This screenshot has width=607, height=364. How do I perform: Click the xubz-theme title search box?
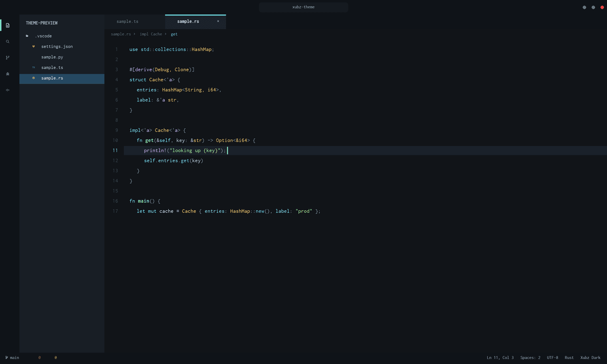[x=303, y=7]
